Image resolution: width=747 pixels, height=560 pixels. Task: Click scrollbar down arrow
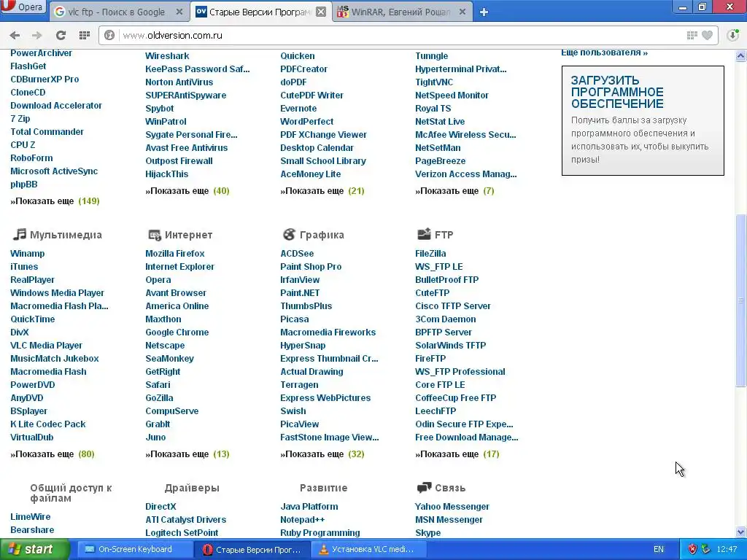741,532
